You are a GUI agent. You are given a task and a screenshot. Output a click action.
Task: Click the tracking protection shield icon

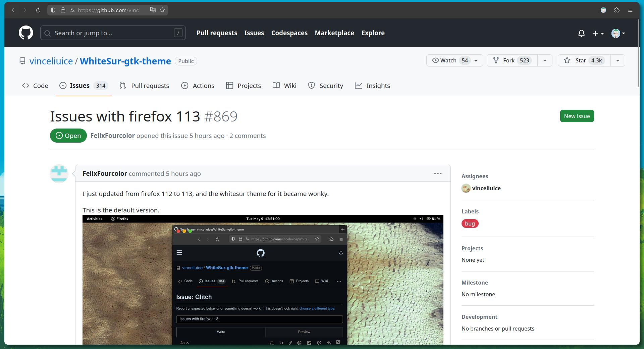coord(53,10)
